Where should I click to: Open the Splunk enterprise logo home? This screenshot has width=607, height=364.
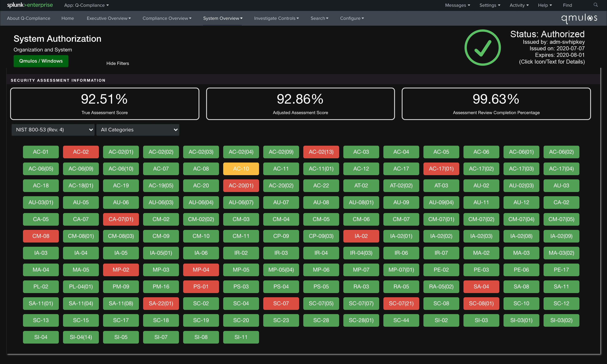pos(30,5)
